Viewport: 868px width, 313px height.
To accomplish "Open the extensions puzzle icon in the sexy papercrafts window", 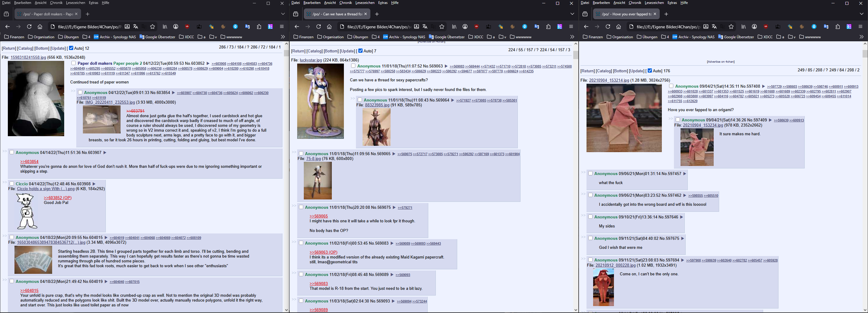I will (548, 27).
